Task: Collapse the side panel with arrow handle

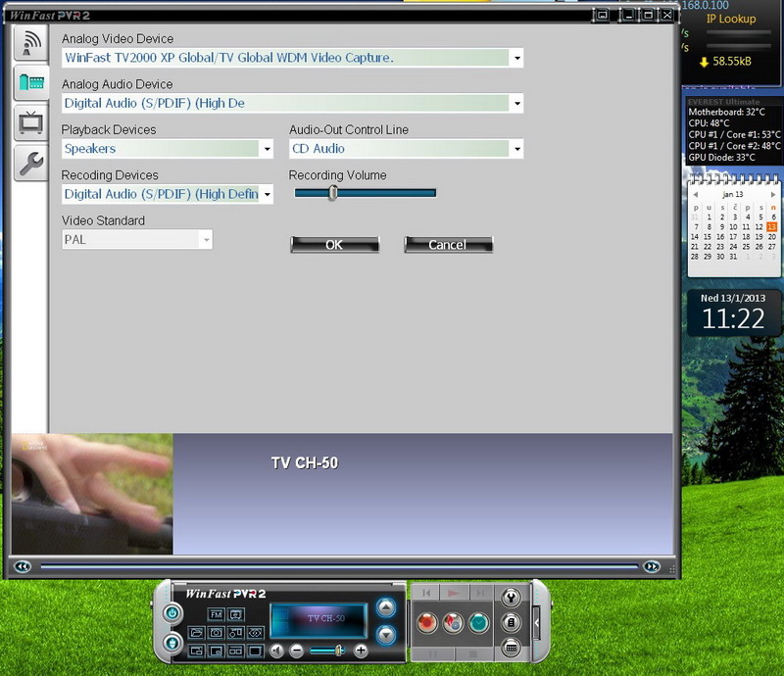Action: [x=536, y=623]
